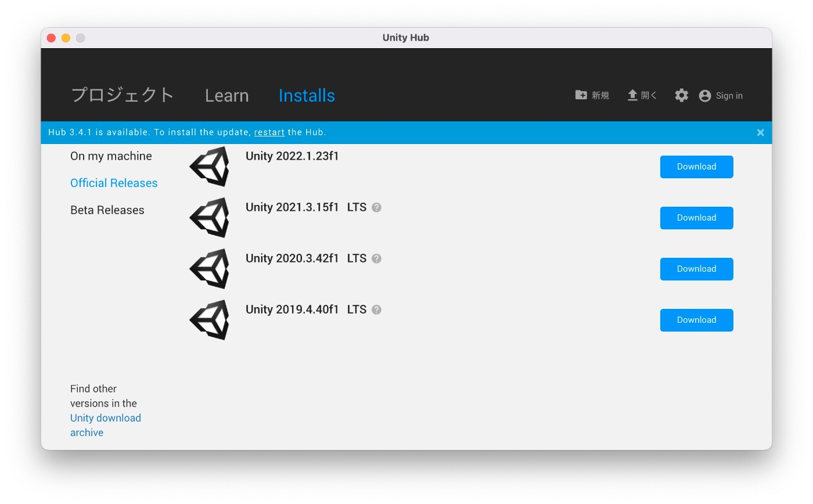Download Unity 2022.1.23f1
Image resolution: width=813 pixels, height=504 pixels.
(x=697, y=167)
